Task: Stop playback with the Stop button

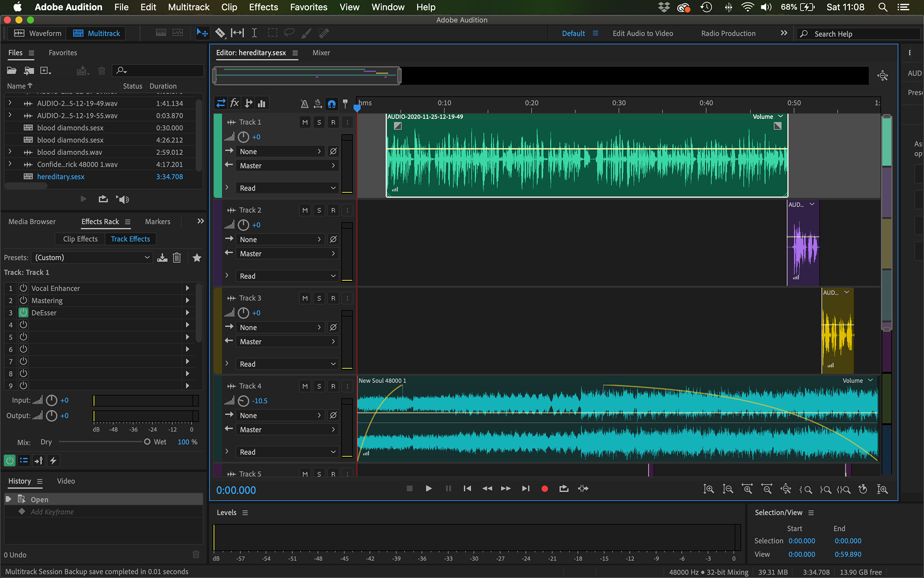Action: 410,488
